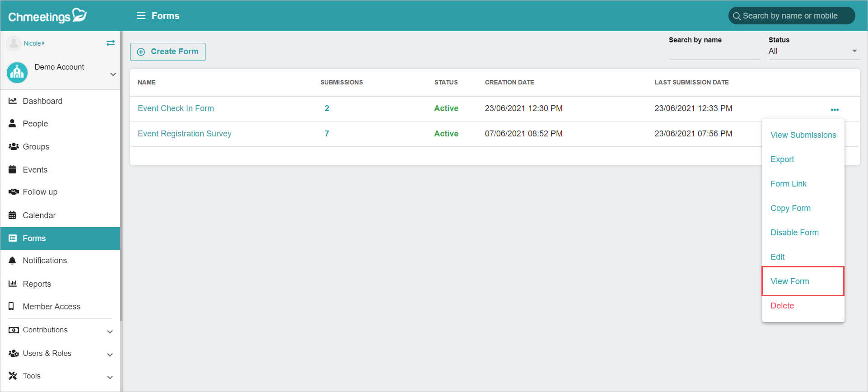This screenshot has height=392, width=868.
Task: Click Nicole's user avatar icon
Action: coord(14,43)
